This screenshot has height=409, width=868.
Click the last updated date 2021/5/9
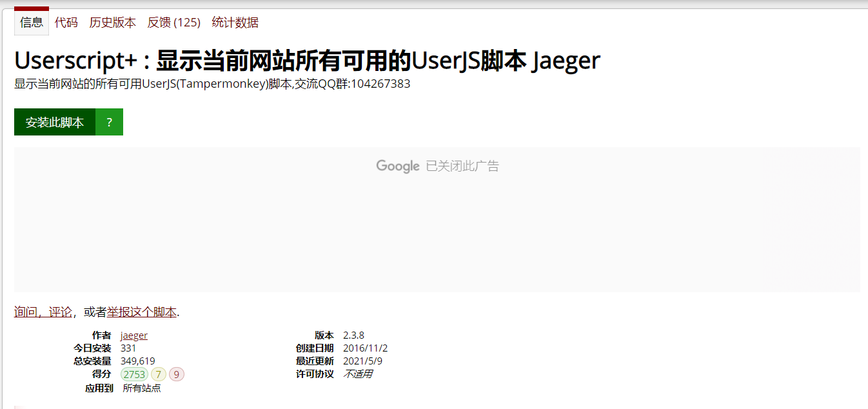click(x=362, y=361)
